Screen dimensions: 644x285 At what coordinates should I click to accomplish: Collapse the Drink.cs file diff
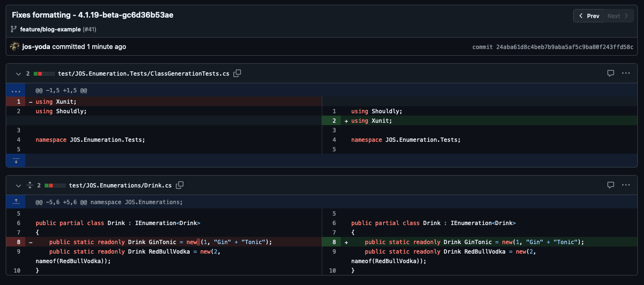pos(18,186)
